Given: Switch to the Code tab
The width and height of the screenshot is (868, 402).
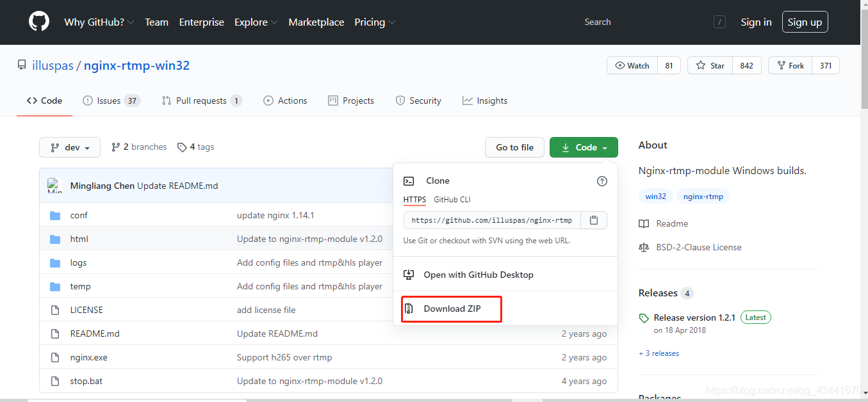Looking at the screenshot, I should [x=44, y=100].
